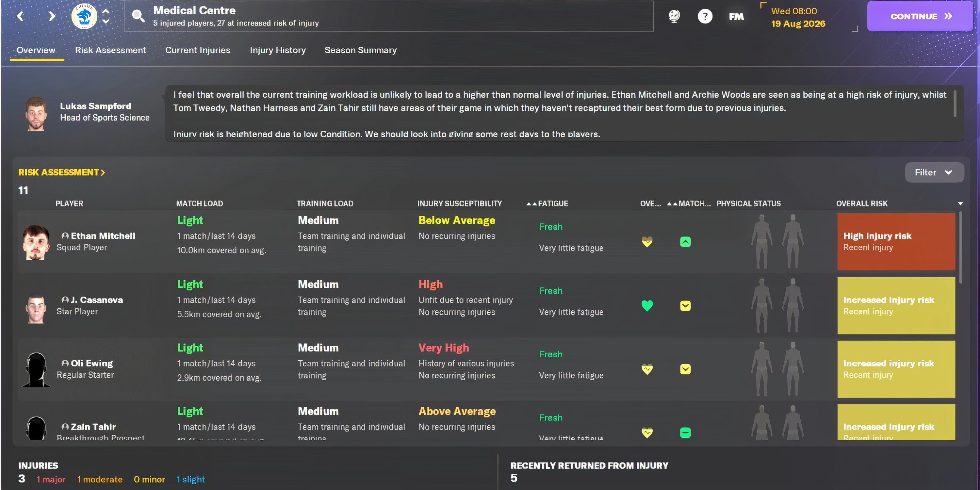The width and height of the screenshot is (980, 490).
Task: Click J. Casanova's match sharpness icon
Action: pyautogui.click(x=685, y=306)
